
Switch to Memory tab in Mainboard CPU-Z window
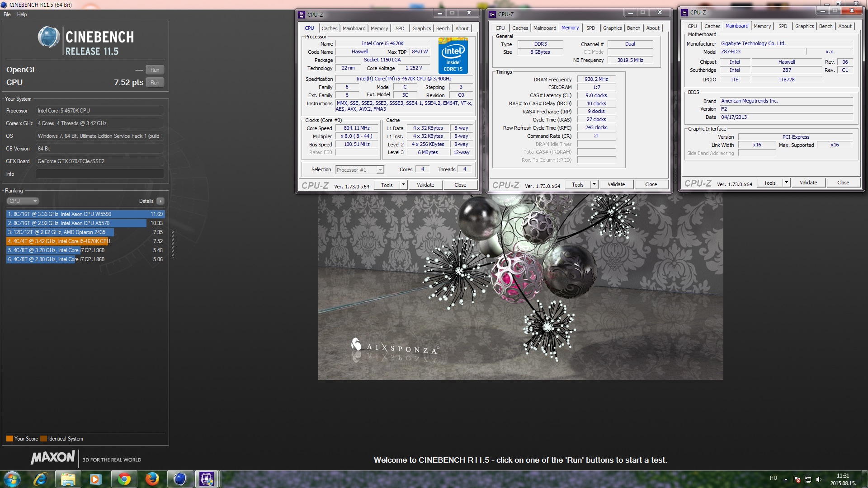(762, 26)
